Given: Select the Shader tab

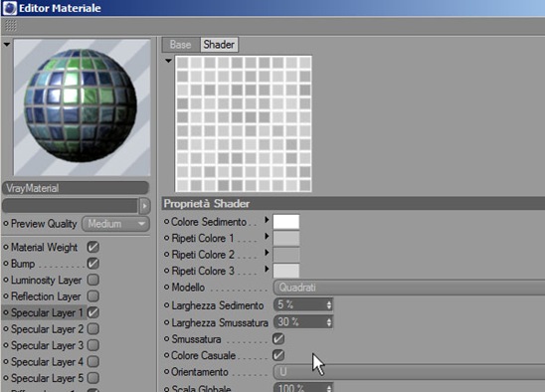Looking at the screenshot, I should pos(219,45).
